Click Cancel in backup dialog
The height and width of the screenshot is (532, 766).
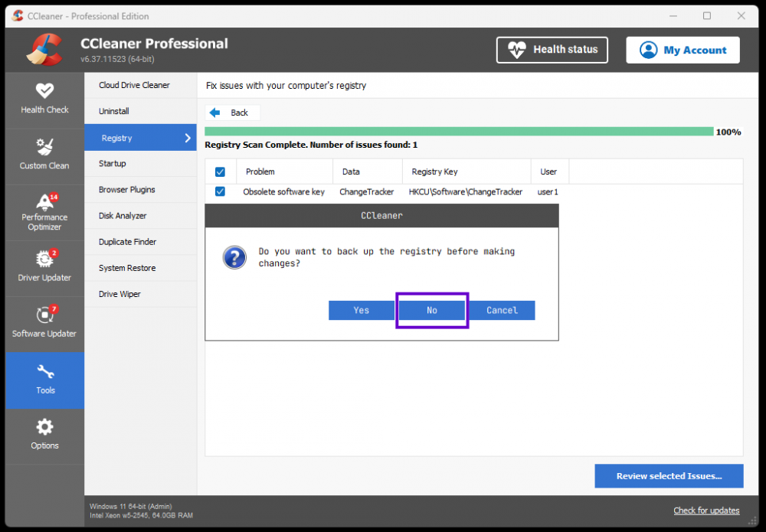pos(502,311)
